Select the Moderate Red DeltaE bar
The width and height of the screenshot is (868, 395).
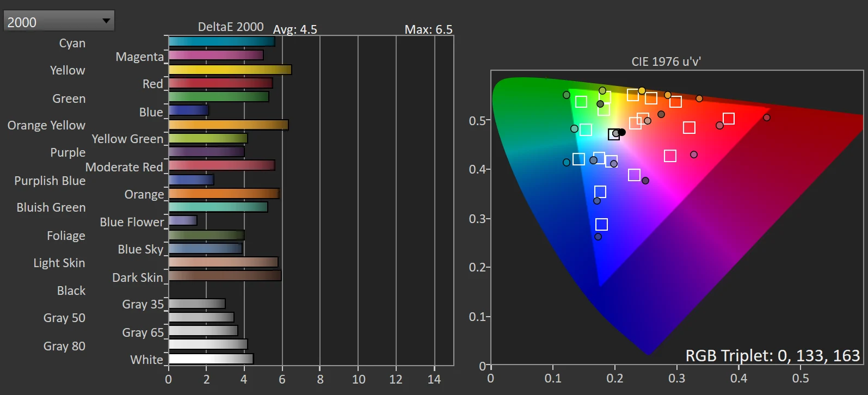coord(221,165)
